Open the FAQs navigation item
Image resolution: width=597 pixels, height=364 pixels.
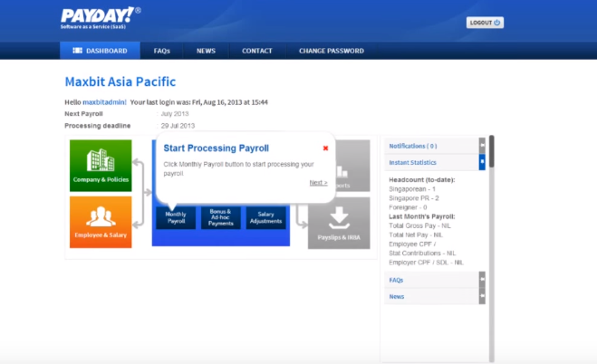coord(162,51)
